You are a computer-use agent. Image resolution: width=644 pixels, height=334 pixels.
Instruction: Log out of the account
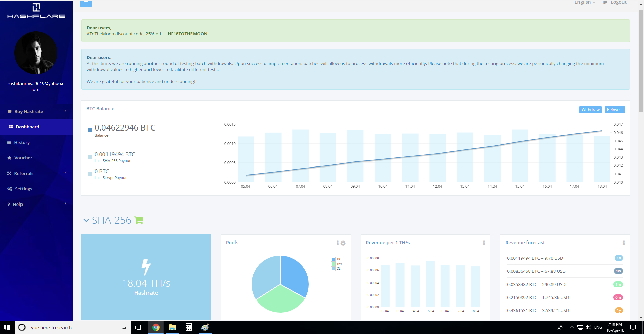(x=615, y=2)
